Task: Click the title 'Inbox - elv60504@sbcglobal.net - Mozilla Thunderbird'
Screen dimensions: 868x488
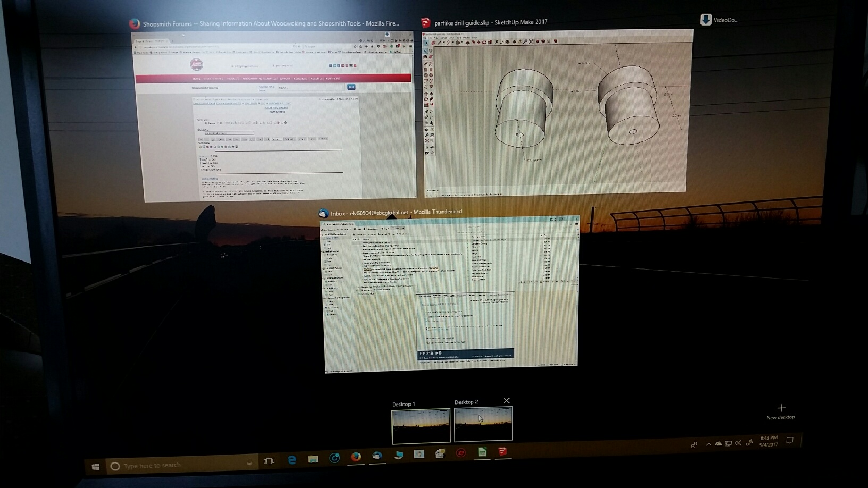Action: point(396,212)
